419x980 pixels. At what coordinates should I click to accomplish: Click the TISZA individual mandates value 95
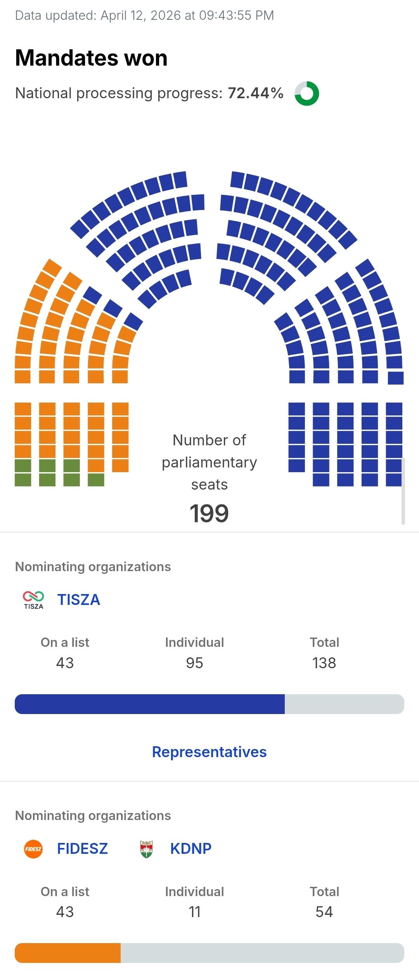click(x=194, y=663)
